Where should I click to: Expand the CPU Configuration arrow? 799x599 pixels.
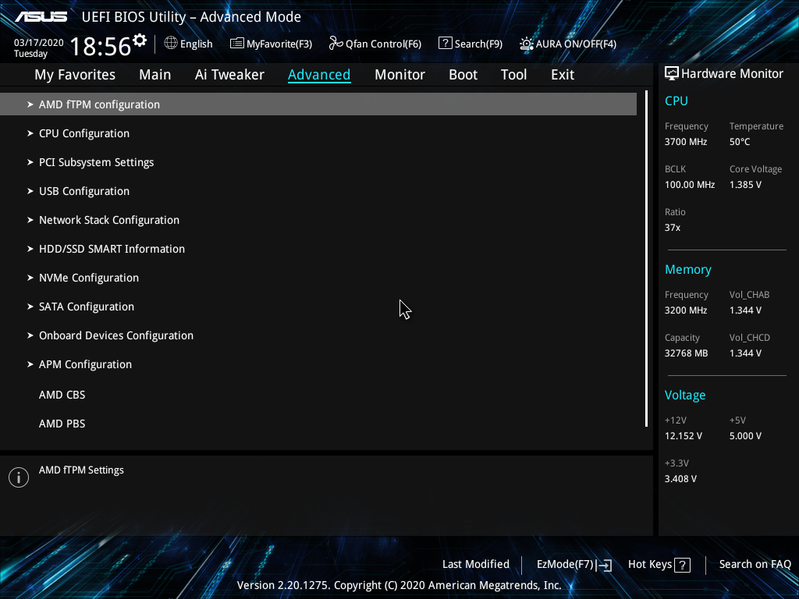click(x=30, y=133)
